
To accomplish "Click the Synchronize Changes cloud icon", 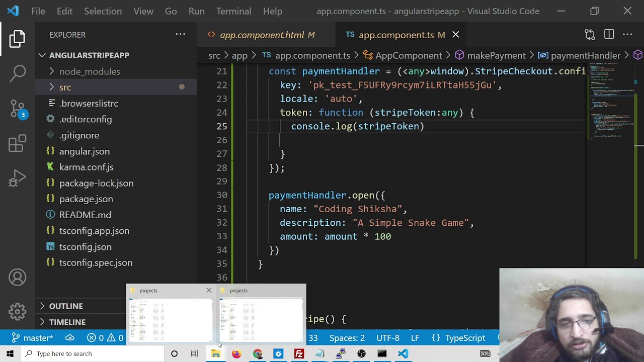I will pyautogui.click(x=70, y=338).
